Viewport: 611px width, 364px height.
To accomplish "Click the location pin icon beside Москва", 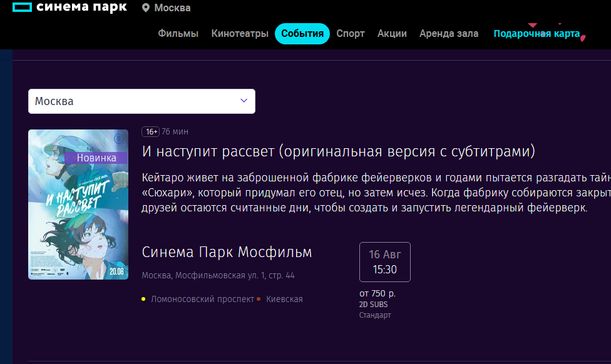I will coord(146,8).
